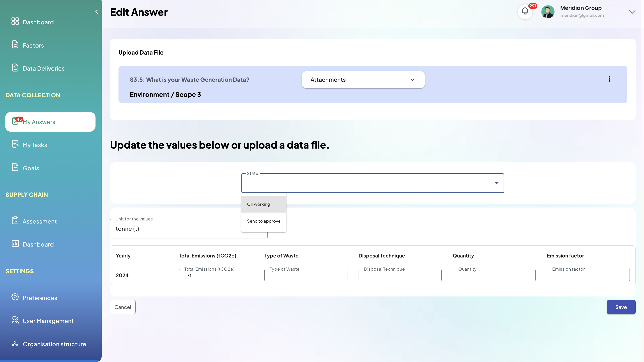
Task: Click the Total Emissions (tCO2e) input for 2024
Action: click(x=216, y=275)
